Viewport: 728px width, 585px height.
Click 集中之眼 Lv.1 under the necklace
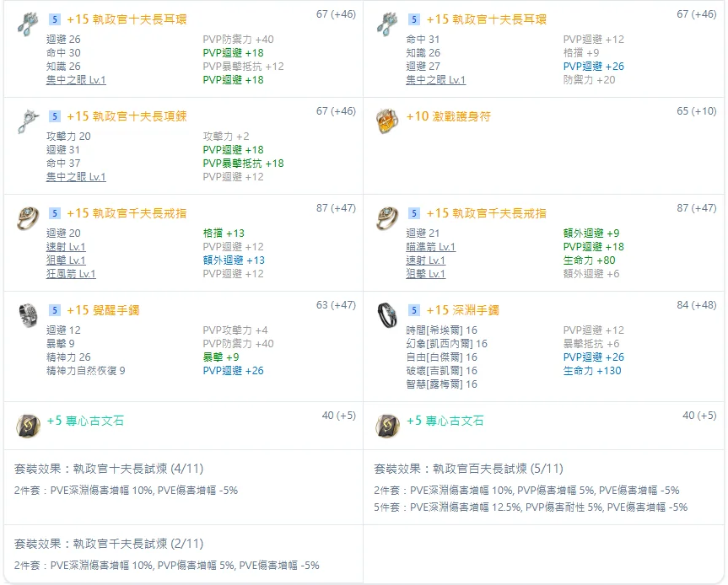pyautogui.click(x=76, y=177)
